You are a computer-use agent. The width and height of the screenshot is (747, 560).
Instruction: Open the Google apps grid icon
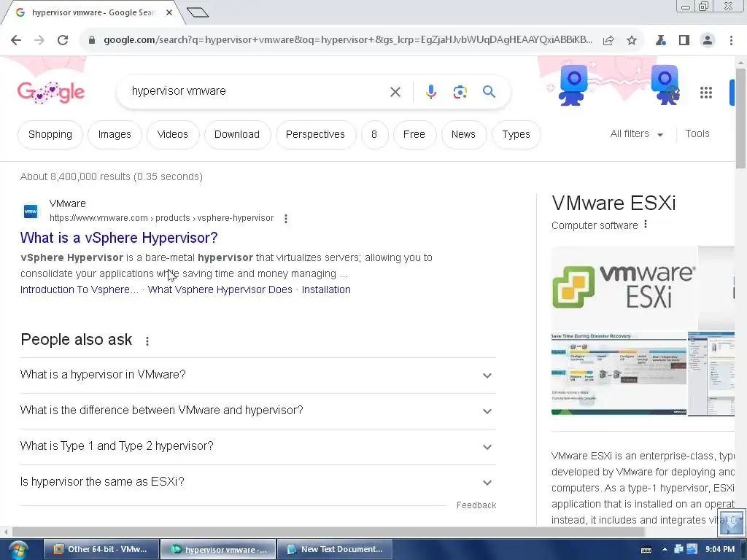click(706, 93)
